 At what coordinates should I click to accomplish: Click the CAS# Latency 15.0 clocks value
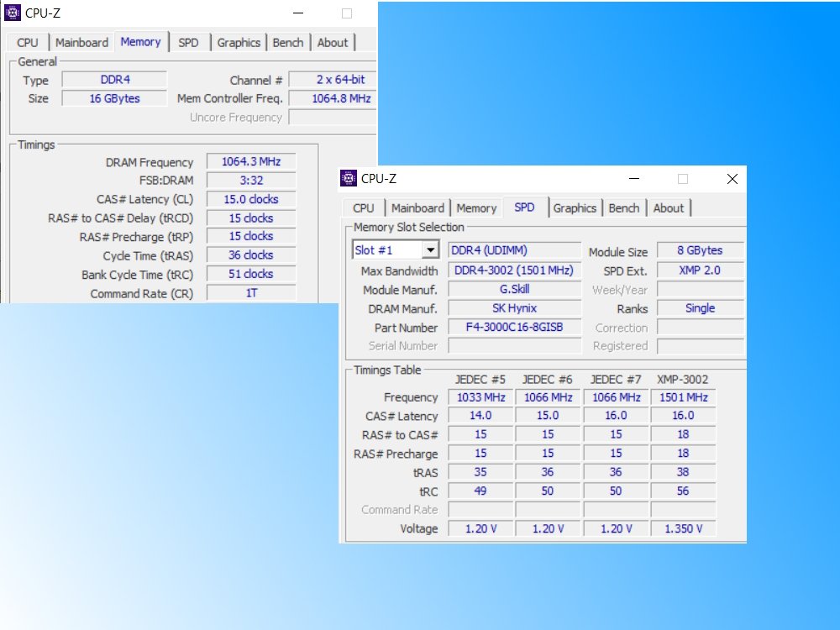click(x=251, y=199)
